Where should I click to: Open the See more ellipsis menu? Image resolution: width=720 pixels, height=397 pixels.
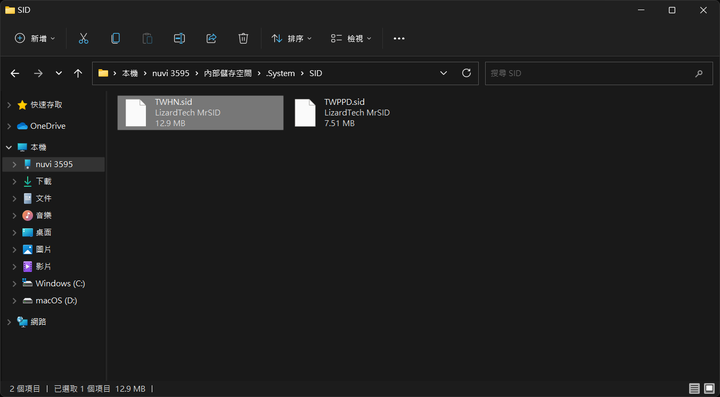399,39
